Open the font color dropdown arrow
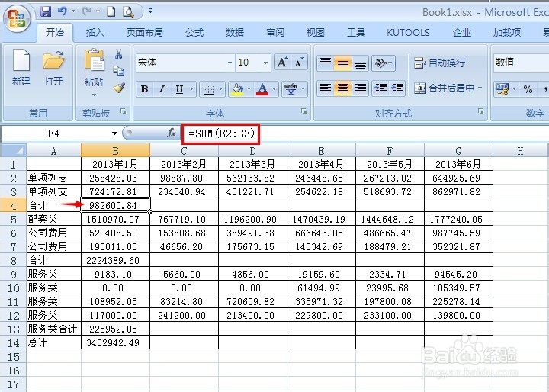Screen dimensions: 549x392 (274, 89)
